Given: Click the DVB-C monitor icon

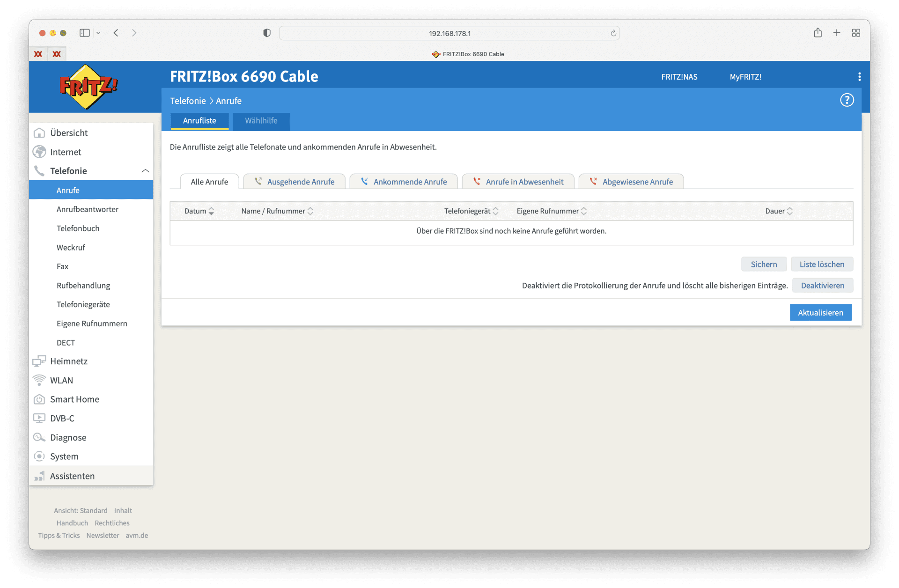Looking at the screenshot, I should (39, 418).
